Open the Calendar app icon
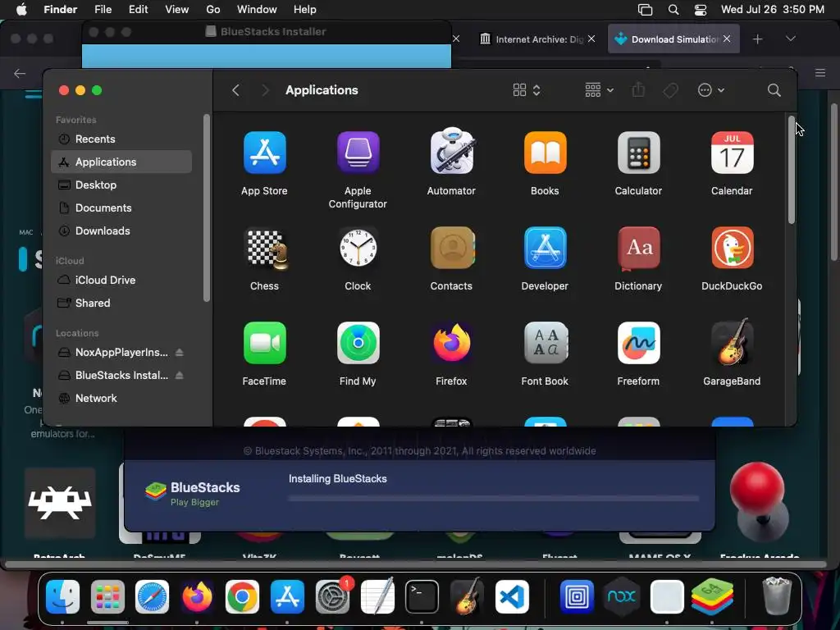 click(732, 153)
